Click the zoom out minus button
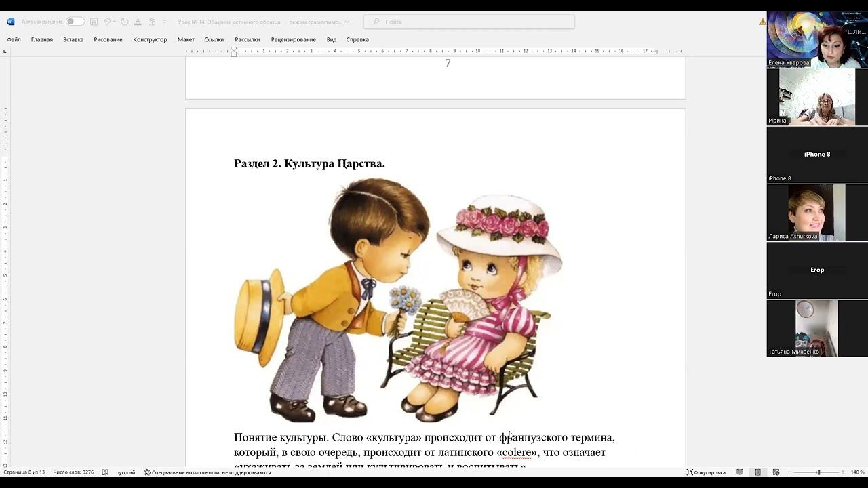 pyautogui.click(x=789, y=472)
